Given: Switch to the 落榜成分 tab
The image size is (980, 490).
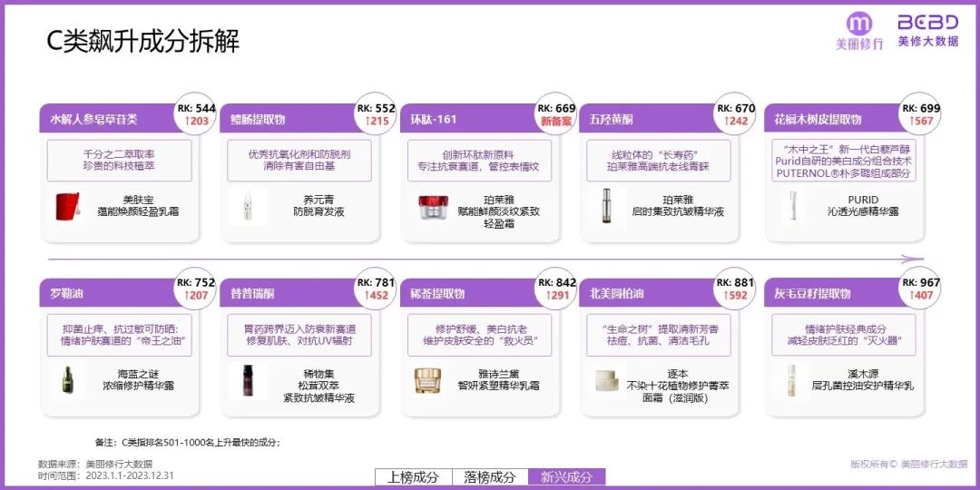Looking at the screenshot, I should 490,477.
